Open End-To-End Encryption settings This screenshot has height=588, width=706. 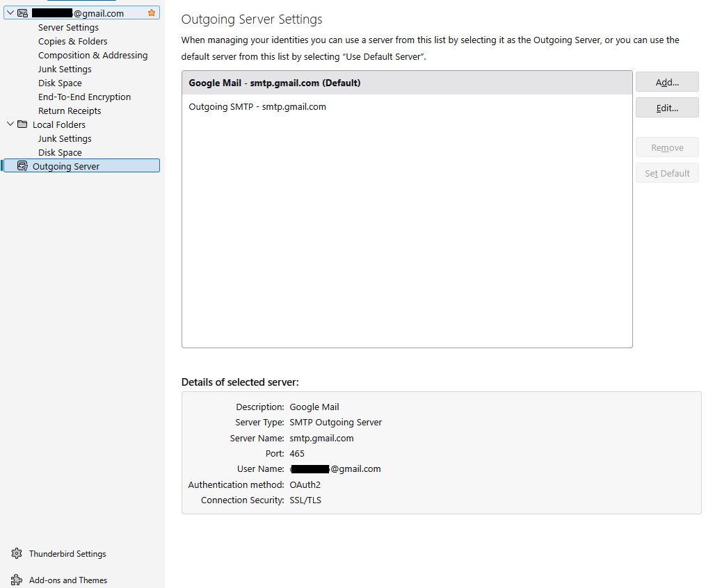click(x=85, y=97)
